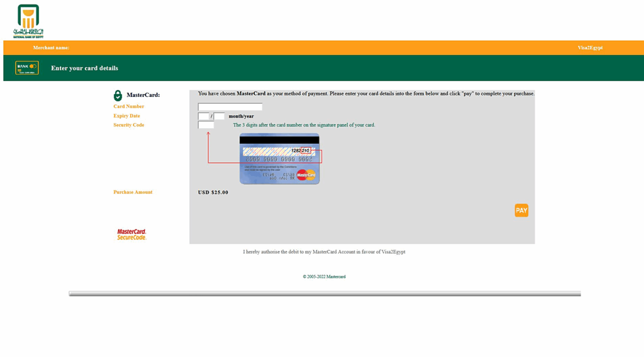Focus the Card Number input field
The image size is (644, 357).
[230, 107]
